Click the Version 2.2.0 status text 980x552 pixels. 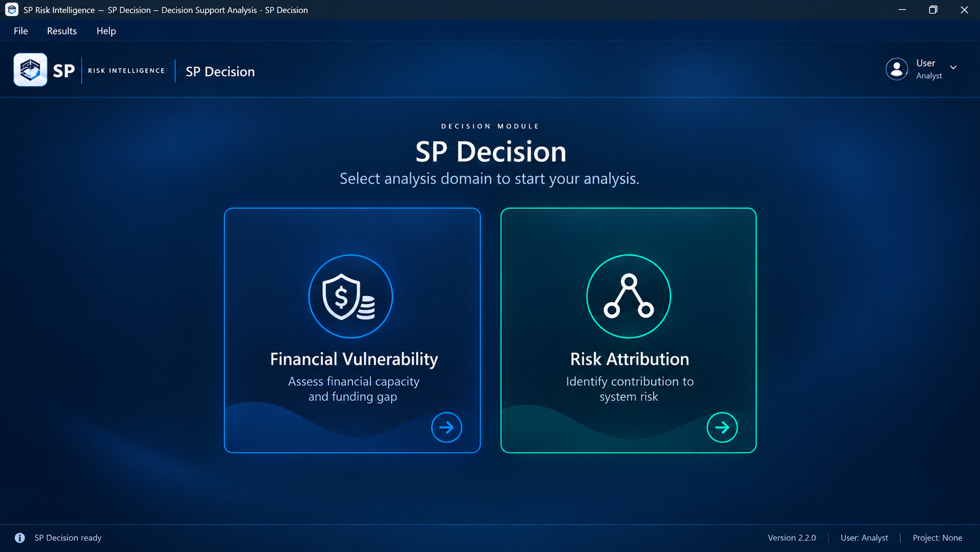[x=792, y=538]
